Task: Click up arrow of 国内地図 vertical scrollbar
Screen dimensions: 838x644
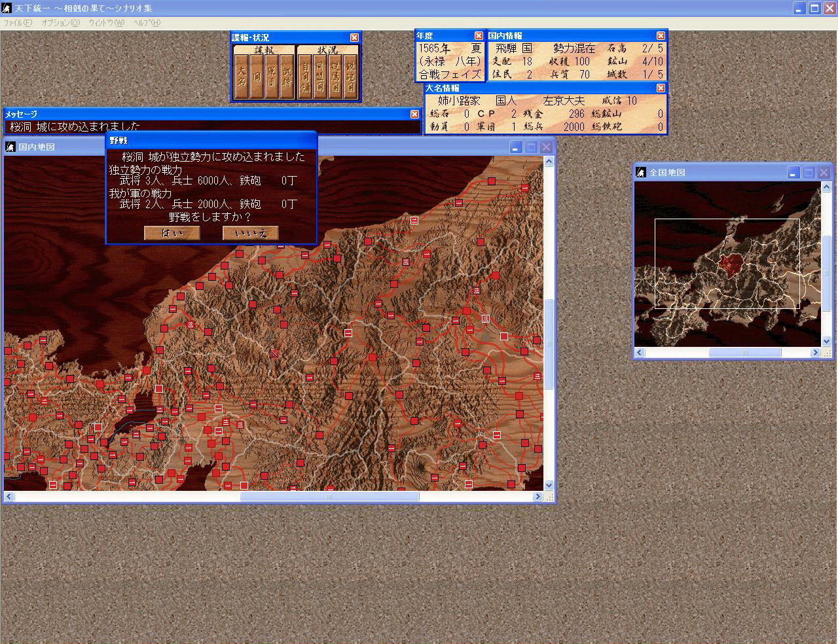Action: pyautogui.click(x=549, y=161)
